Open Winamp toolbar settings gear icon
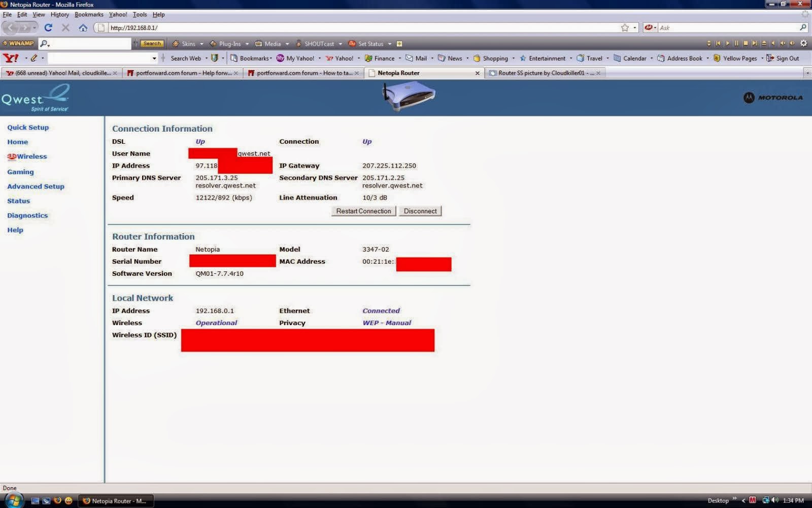 (x=803, y=44)
